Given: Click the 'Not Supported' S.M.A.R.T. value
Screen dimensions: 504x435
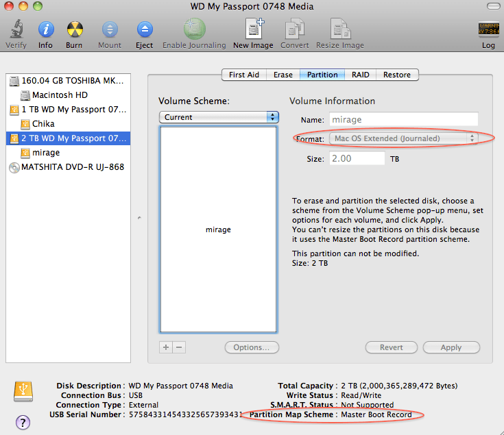Looking at the screenshot, I should pos(368,405).
